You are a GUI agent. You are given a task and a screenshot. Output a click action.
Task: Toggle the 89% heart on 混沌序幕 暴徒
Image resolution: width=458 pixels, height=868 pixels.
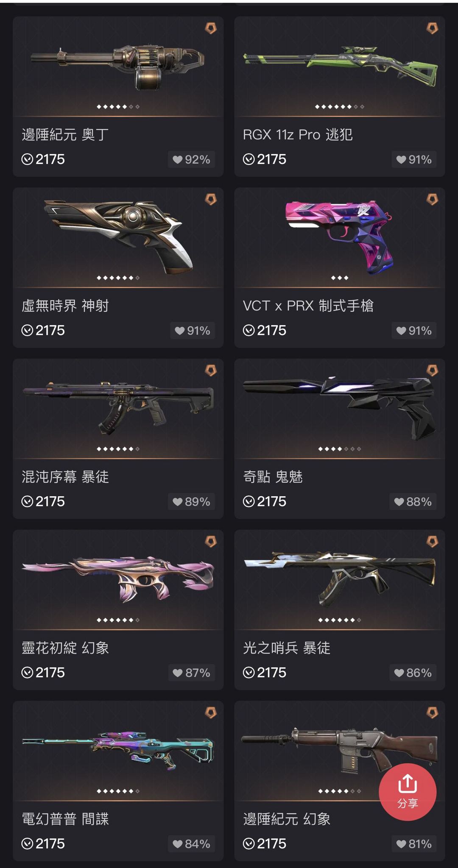[x=192, y=502]
